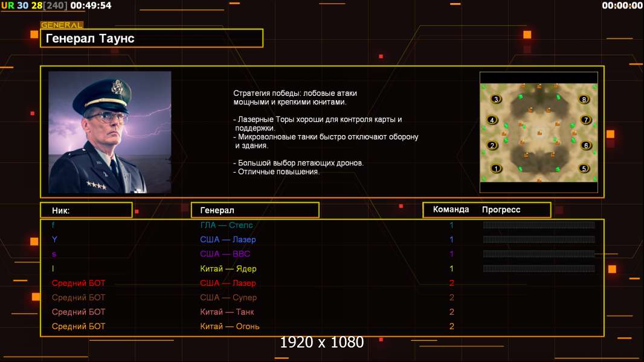The width and height of the screenshot is (644, 362).
Task: Click the loading progress bar for player s
Action: [x=539, y=254]
